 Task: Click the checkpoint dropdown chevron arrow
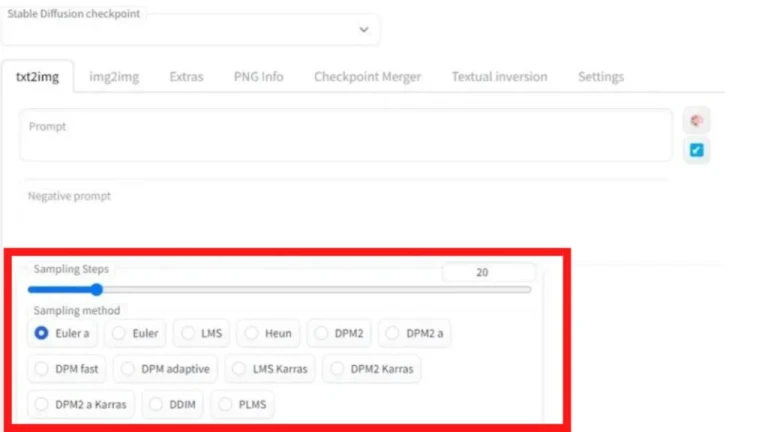click(363, 29)
